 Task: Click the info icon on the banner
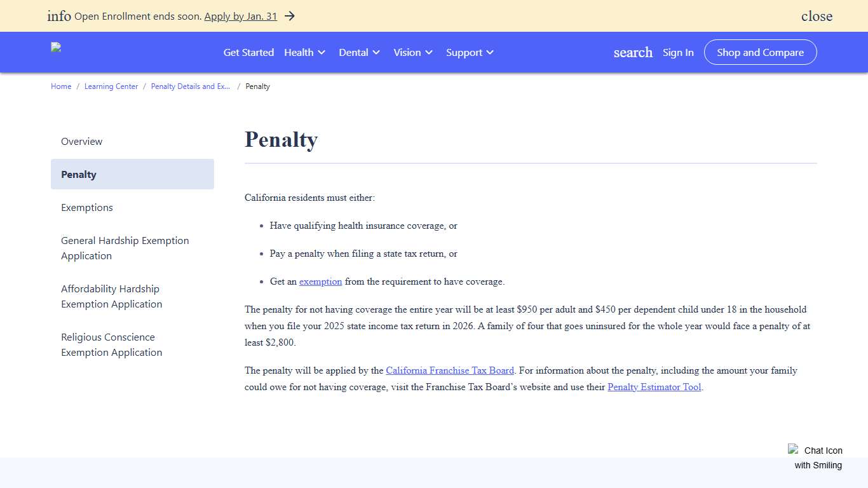tap(58, 16)
